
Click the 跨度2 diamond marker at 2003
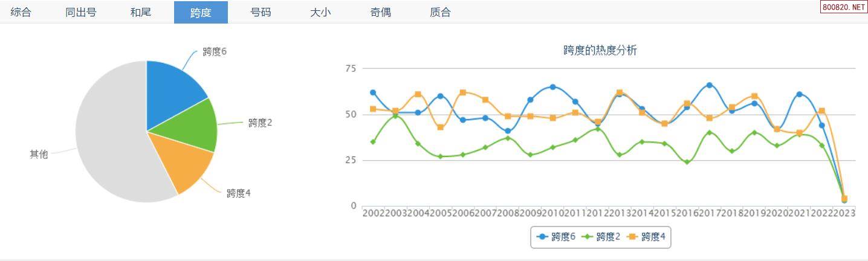(395, 115)
